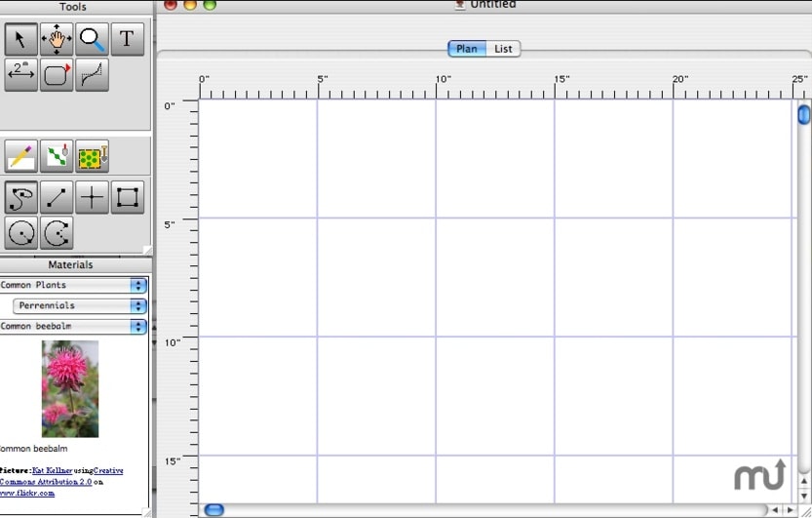Pick the circle shape tool

pos(21,232)
